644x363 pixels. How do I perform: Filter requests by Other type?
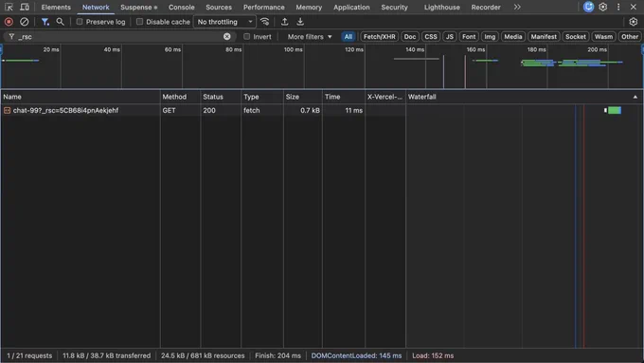630,37
